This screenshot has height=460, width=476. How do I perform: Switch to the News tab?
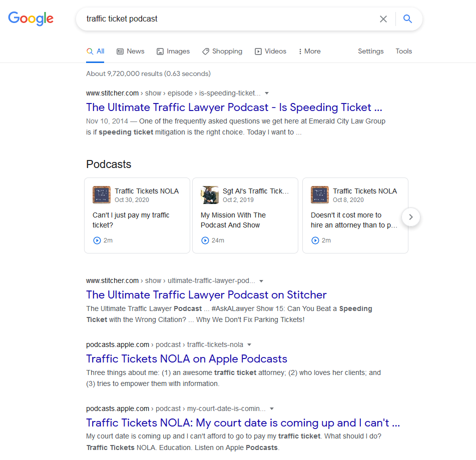131,51
